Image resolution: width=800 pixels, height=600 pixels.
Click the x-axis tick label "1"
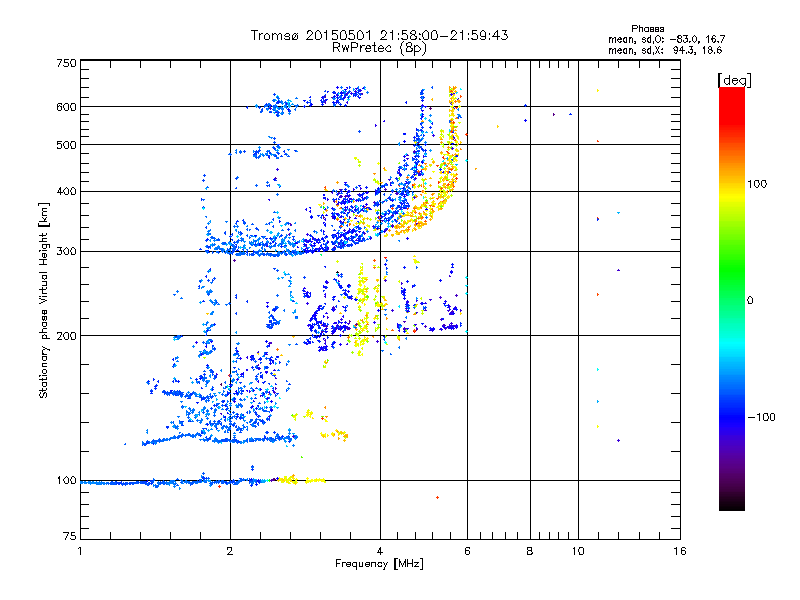(80, 551)
